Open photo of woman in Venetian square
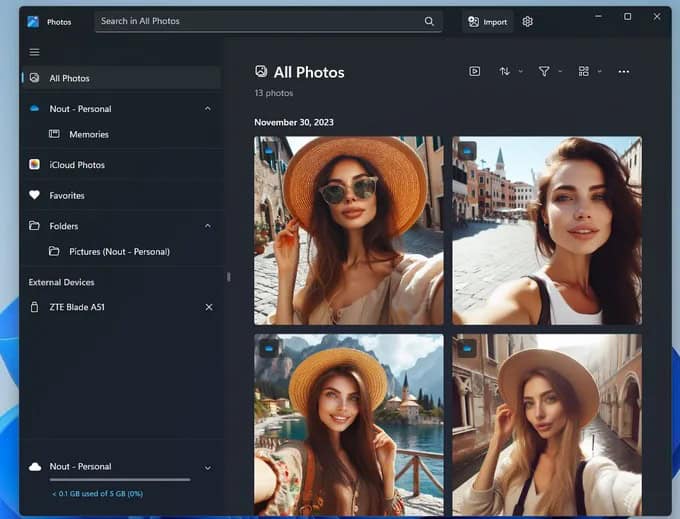Screen dimensions: 680x519 pos(547,230)
